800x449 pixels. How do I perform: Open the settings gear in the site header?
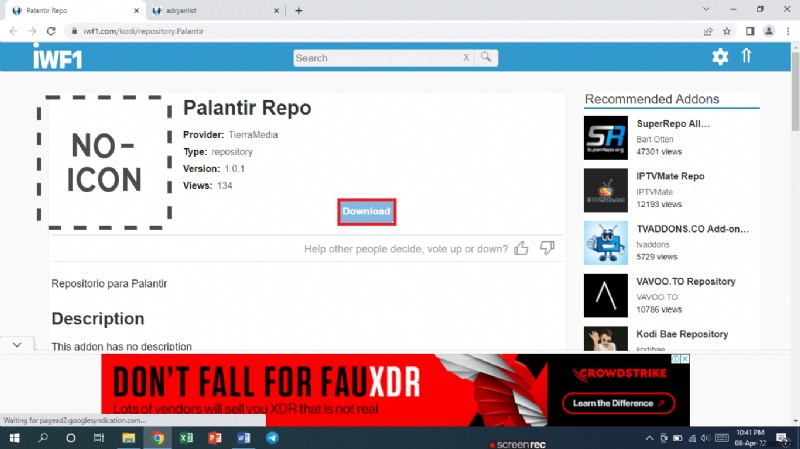click(720, 56)
